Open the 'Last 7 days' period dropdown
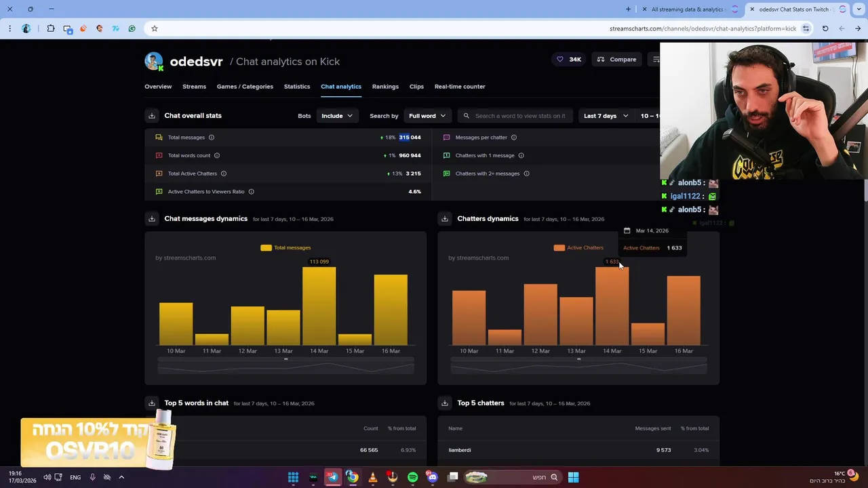 [x=606, y=116]
